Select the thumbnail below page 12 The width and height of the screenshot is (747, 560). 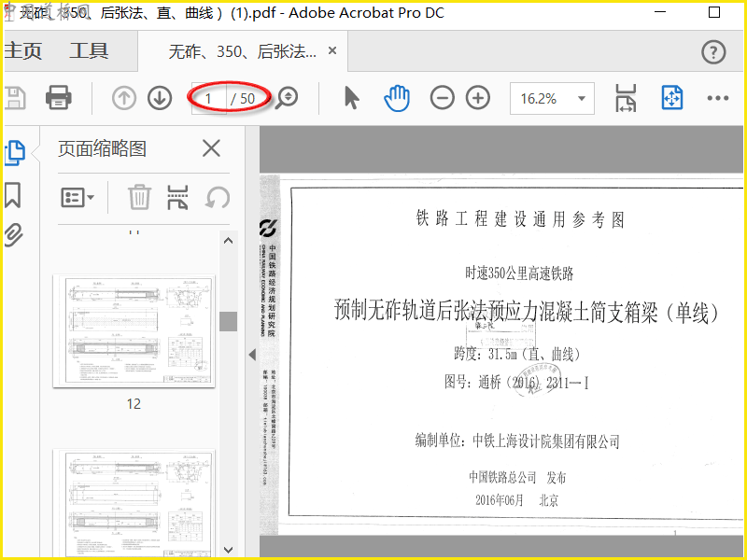point(134,504)
